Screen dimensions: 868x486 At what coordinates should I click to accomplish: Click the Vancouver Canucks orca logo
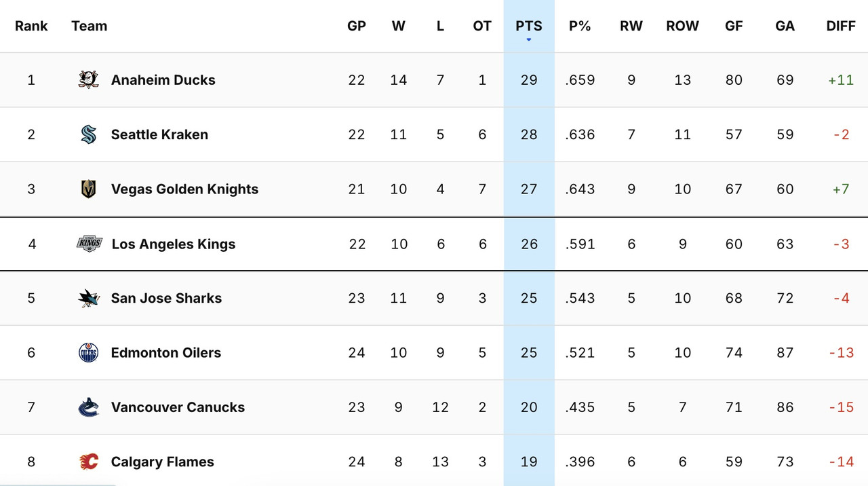(89, 407)
